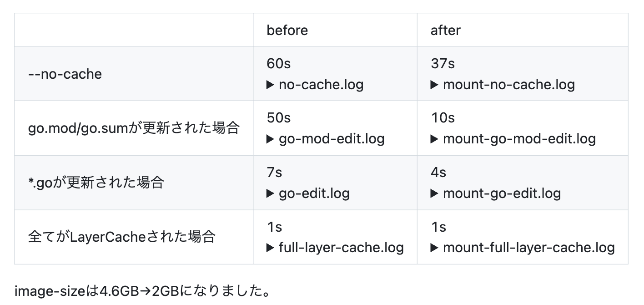This screenshot has height=305, width=644.
Task: Click the 50s timing value
Action: click(278, 118)
